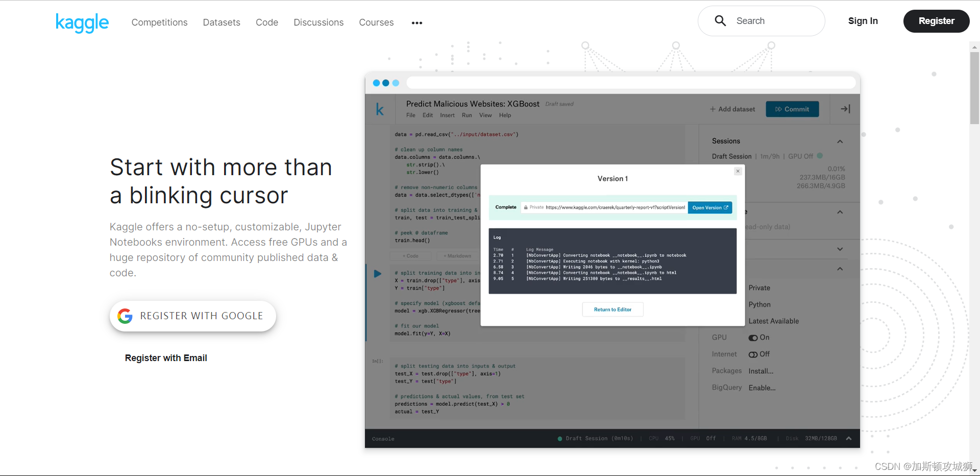Open the Discussions page
980x476 pixels.
318,22
